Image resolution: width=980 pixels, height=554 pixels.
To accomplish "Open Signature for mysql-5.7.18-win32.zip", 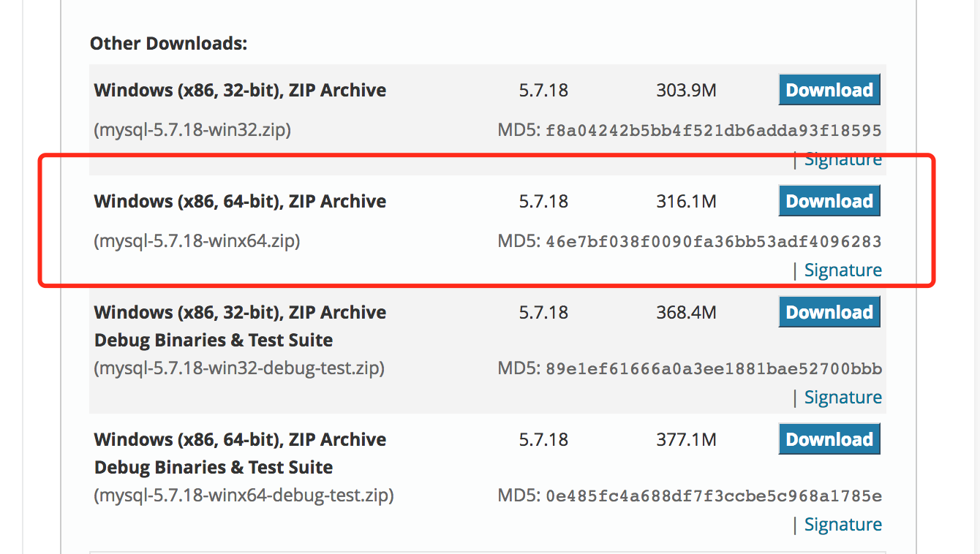I will point(843,159).
